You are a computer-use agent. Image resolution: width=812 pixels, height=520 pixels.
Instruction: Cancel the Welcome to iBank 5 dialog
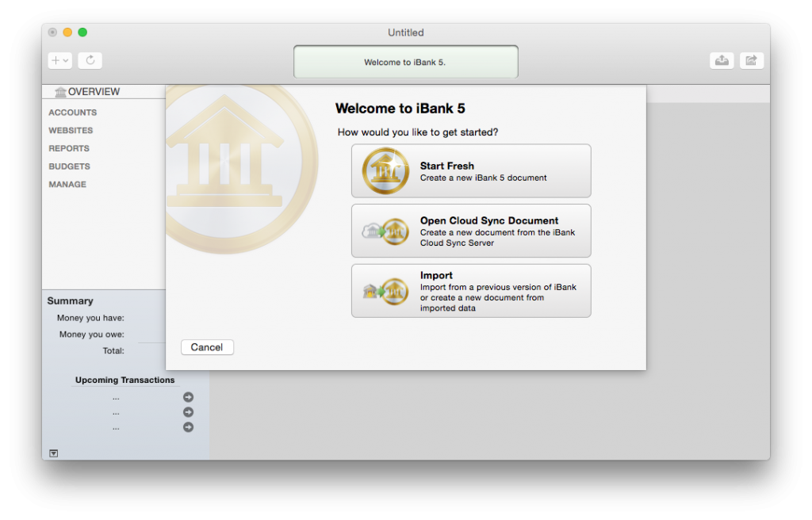click(x=207, y=347)
